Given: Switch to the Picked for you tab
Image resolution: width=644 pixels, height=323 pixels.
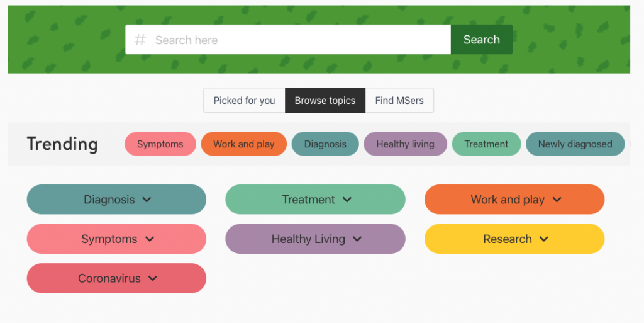Looking at the screenshot, I should click(245, 100).
